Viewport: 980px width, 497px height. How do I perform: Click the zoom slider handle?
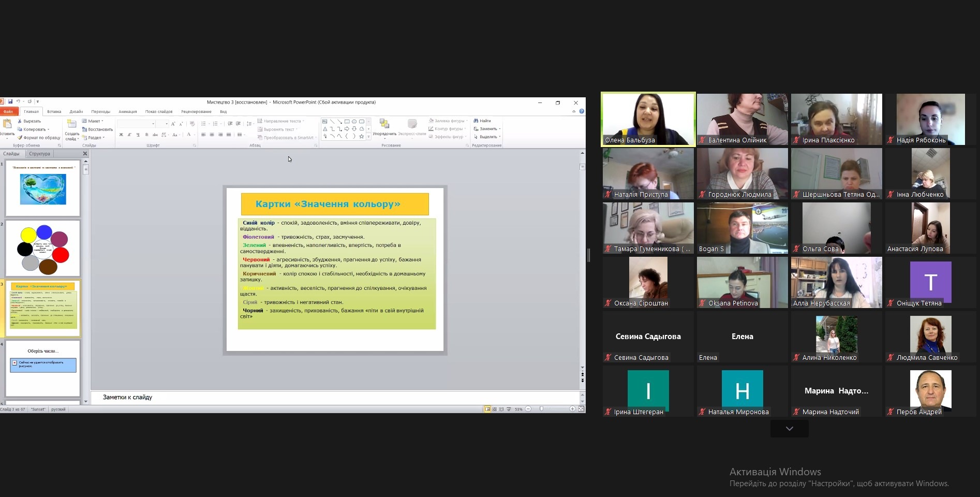click(541, 409)
